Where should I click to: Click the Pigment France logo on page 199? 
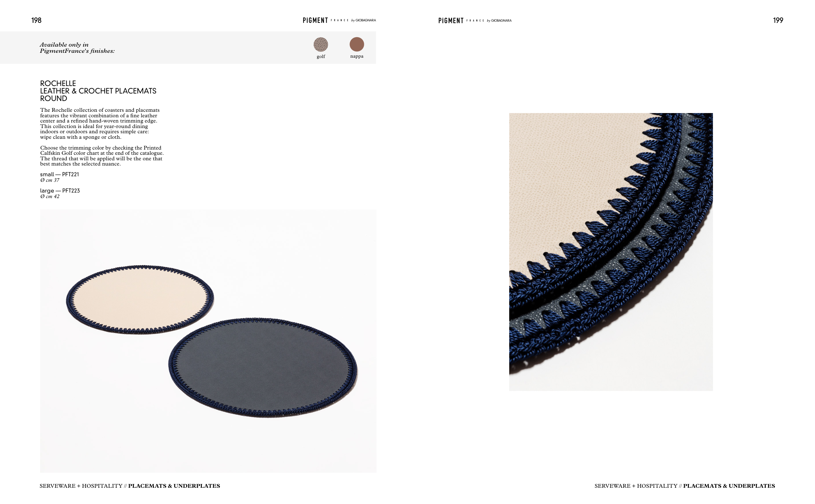tap(475, 21)
